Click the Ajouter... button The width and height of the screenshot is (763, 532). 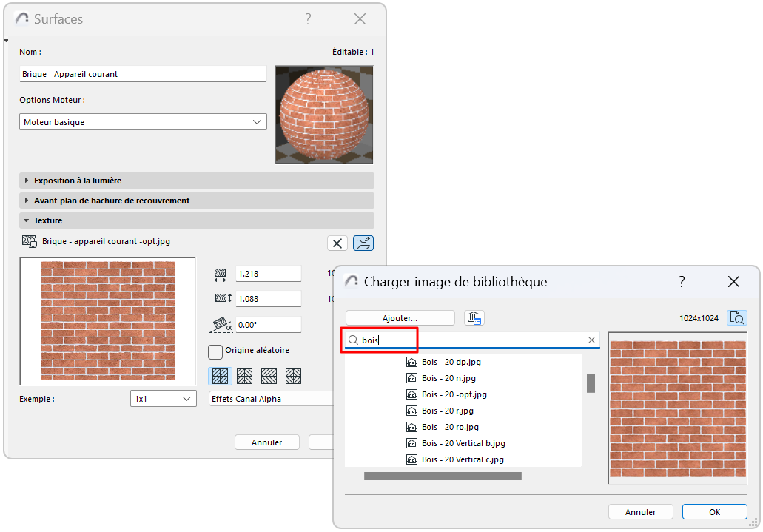pyautogui.click(x=400, y=318)
